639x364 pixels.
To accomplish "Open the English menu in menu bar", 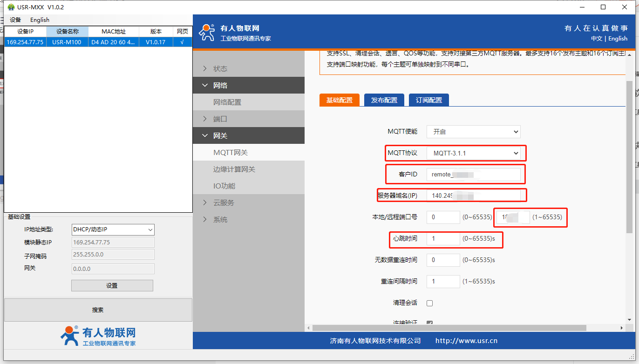I will point(40,20).
